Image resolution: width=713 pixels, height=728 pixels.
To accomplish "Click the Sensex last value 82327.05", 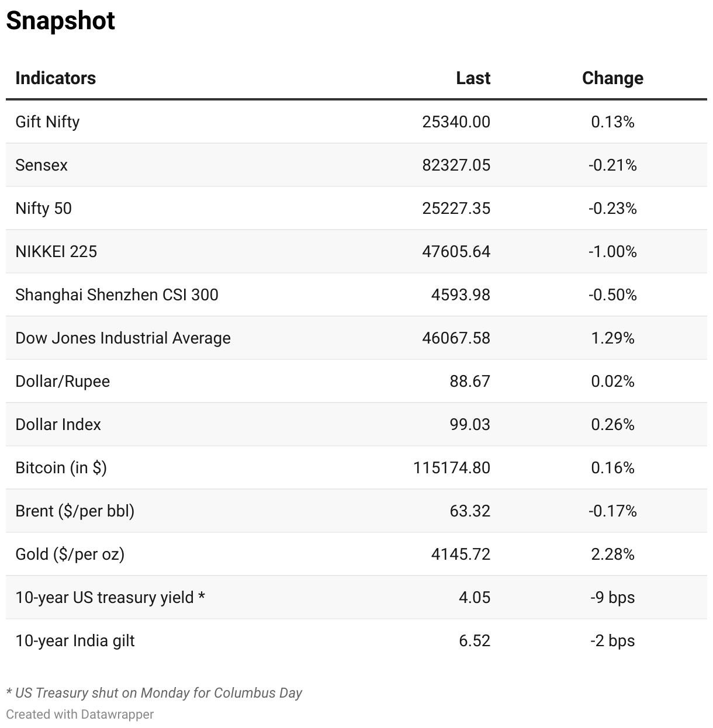I will tap(456, 165).
